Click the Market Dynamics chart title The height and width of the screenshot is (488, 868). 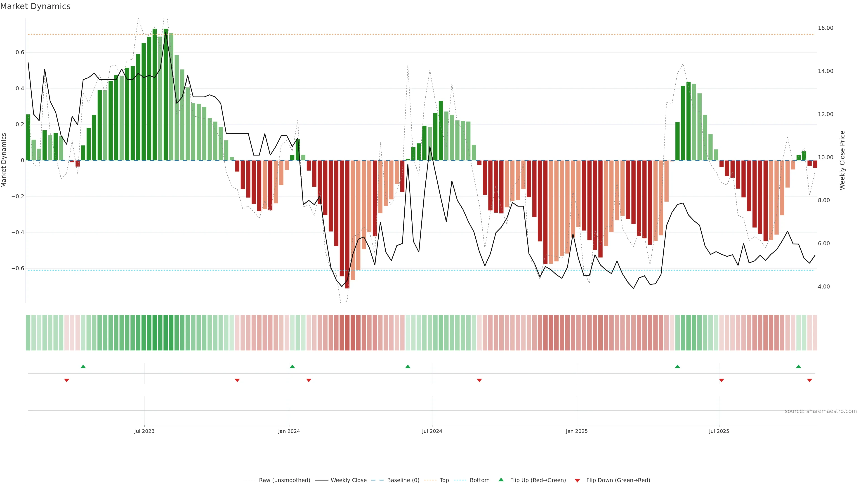(35, 6)
